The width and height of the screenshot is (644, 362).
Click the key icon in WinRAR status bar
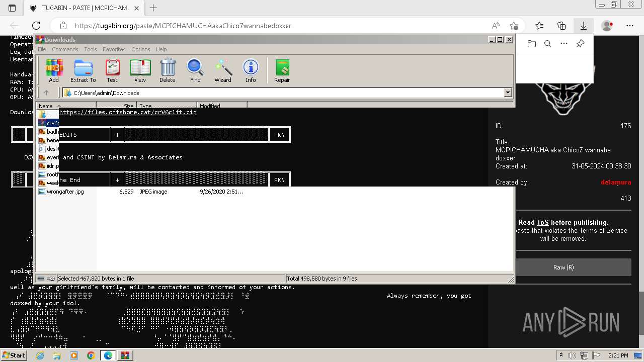tap(51, 278)
